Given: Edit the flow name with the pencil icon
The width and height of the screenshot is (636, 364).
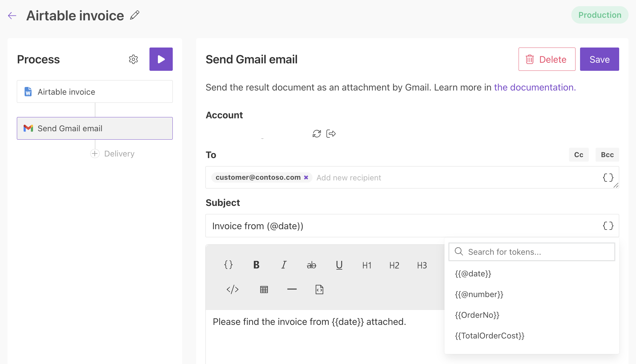Looking at the screenshot, I should click(x=135, y=15).
